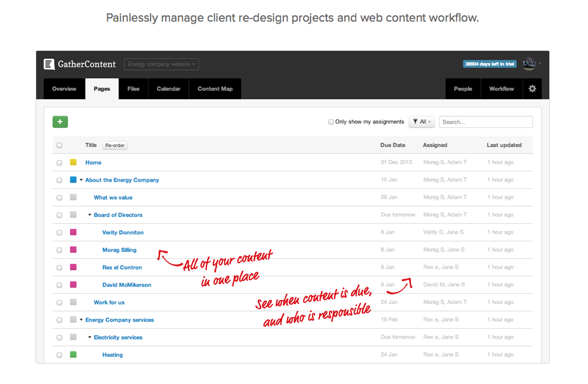
Task: Click the green status square beside Heating
Action: point(73,355)
